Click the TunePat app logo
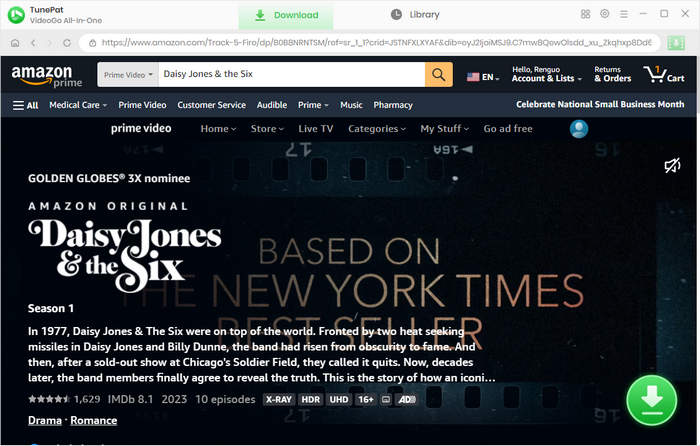 coord(16,15)
